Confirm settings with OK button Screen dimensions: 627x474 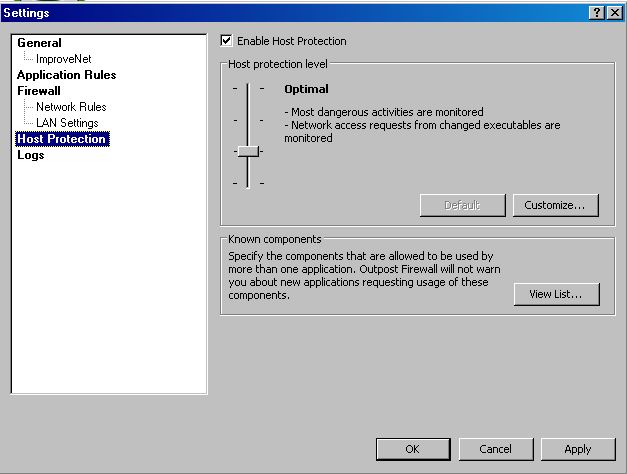413,449
